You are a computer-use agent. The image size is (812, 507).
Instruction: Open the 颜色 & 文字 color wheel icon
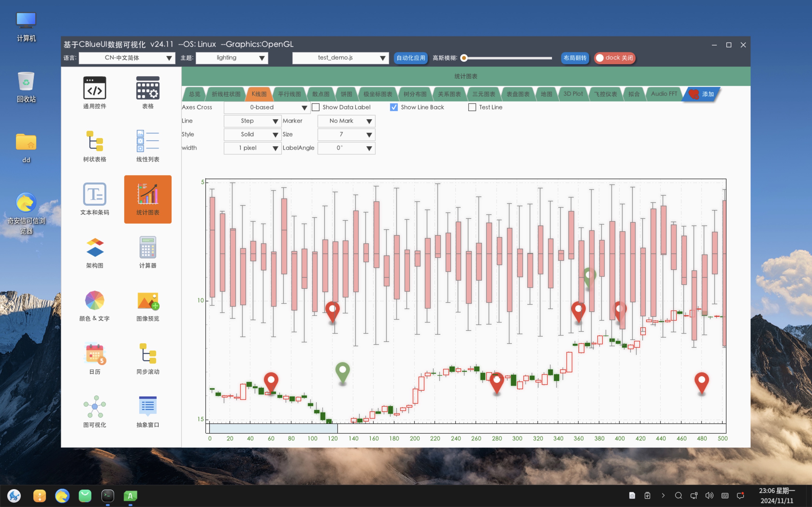coord(95,300)
